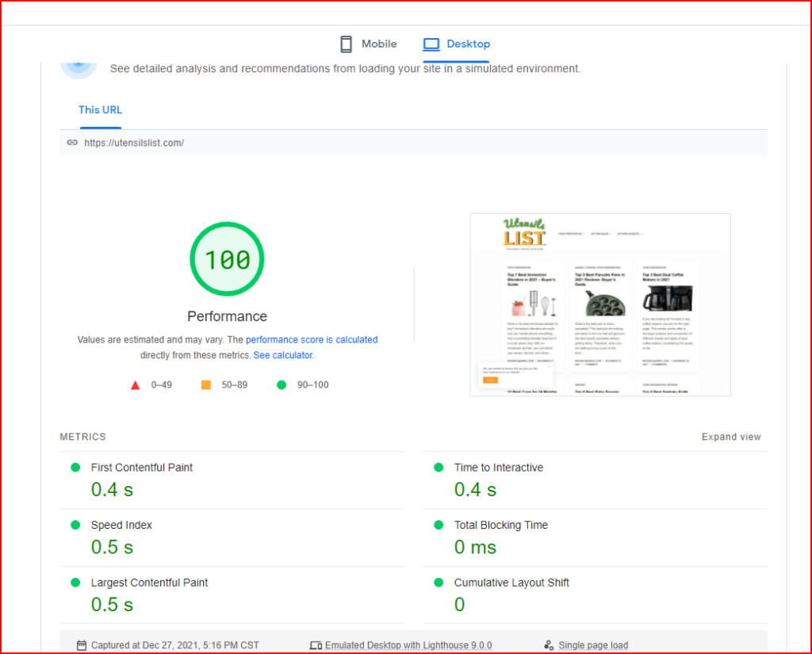This screenshot has width=812, height=654.
Task: Click the green dot beside Largest Contentful Paint
Action: [75, 583]
